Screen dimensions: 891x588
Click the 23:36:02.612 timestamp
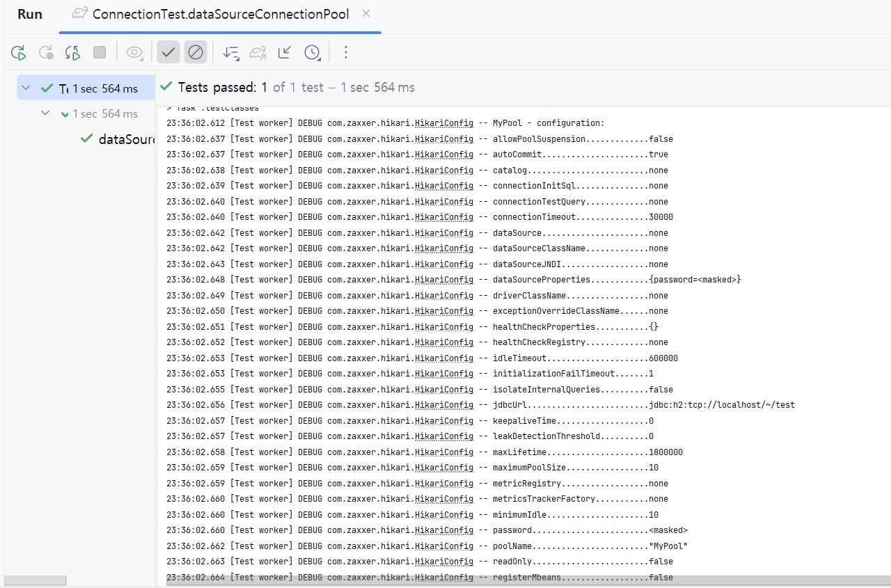point(196,123)
